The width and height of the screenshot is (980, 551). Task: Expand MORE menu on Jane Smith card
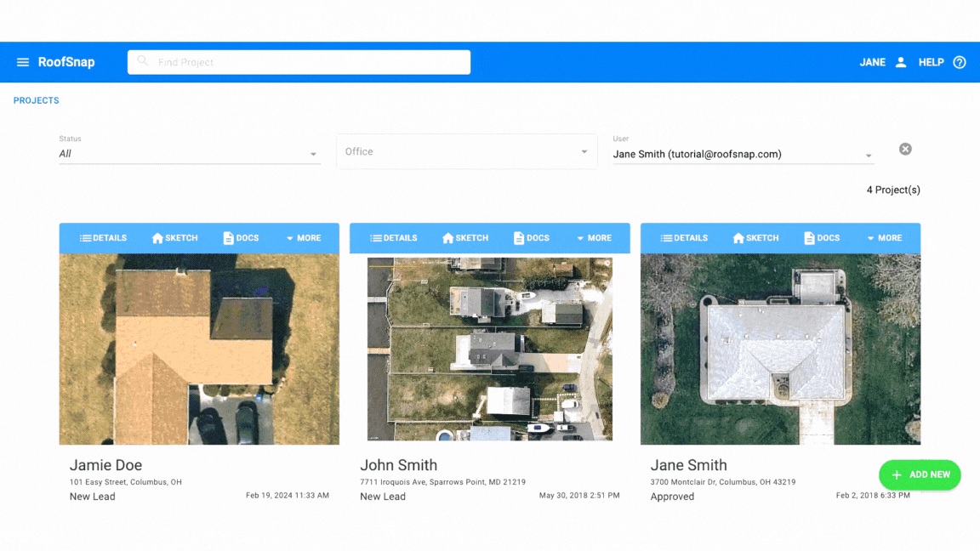(885, 238)
